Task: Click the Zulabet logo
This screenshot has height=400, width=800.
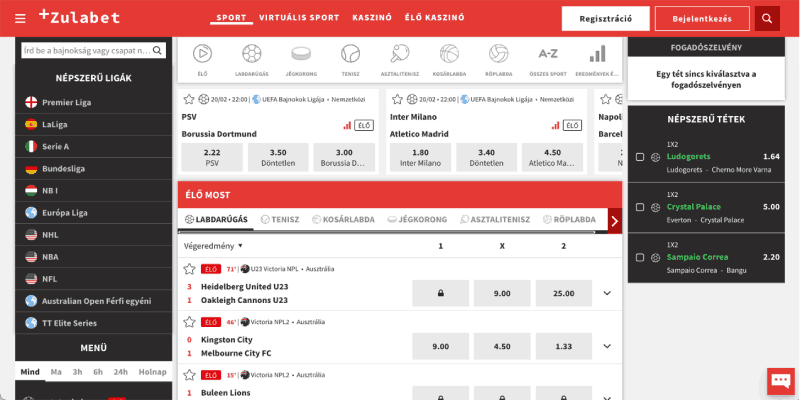Action: [x=79, y=17]
